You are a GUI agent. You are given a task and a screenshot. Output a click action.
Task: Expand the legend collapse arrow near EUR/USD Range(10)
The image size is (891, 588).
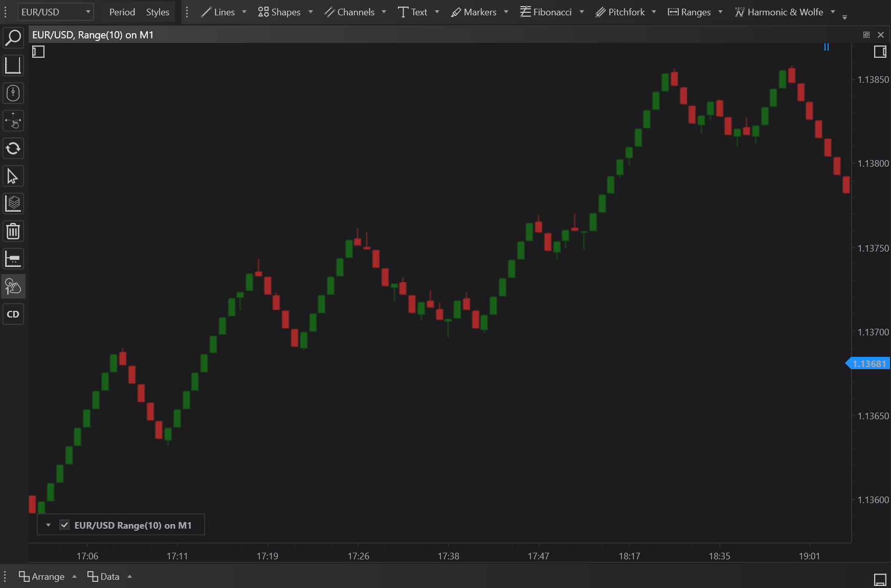click(x=48, y=525)
